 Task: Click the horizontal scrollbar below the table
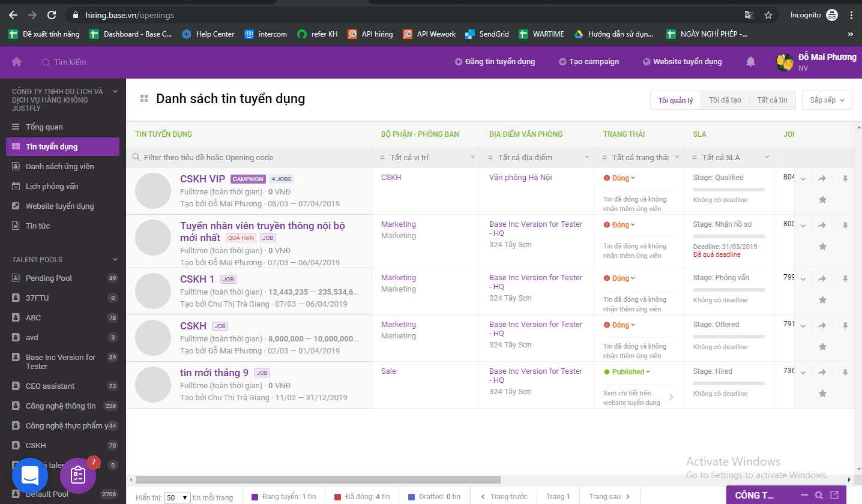click(x=318, y=479)
